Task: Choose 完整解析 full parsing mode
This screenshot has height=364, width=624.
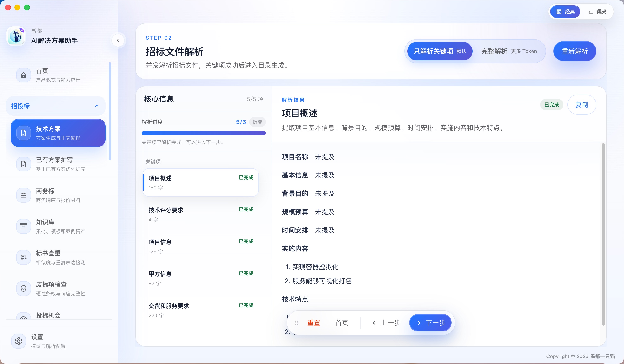Action: pos(509,51)
